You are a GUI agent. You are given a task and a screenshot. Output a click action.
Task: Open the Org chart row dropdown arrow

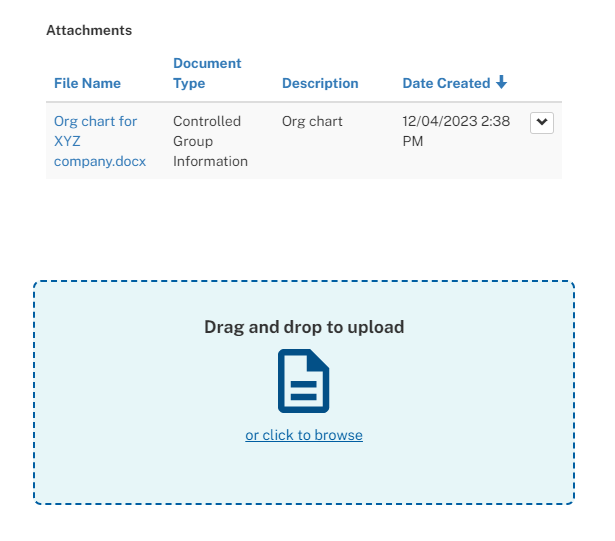coord(542,123)
